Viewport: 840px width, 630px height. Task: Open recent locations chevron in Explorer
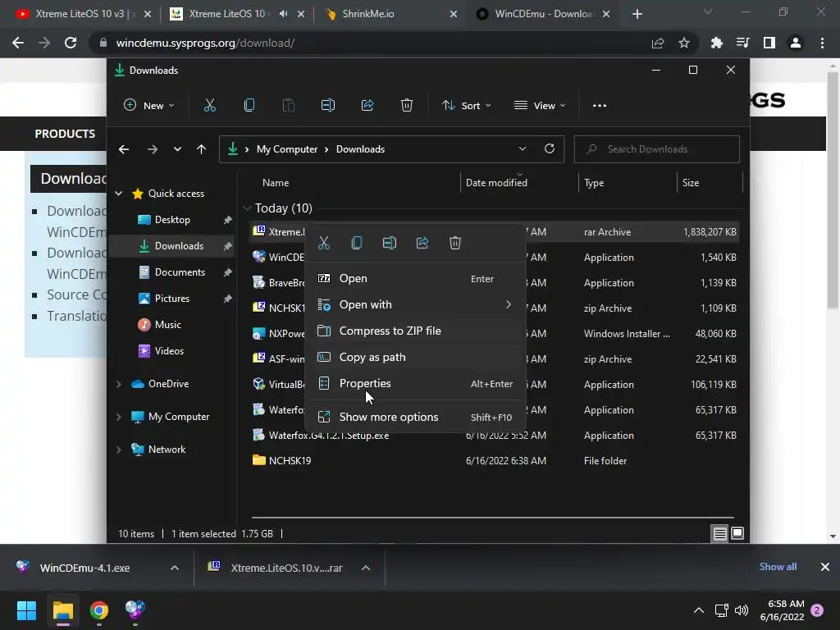pos(177,149)
